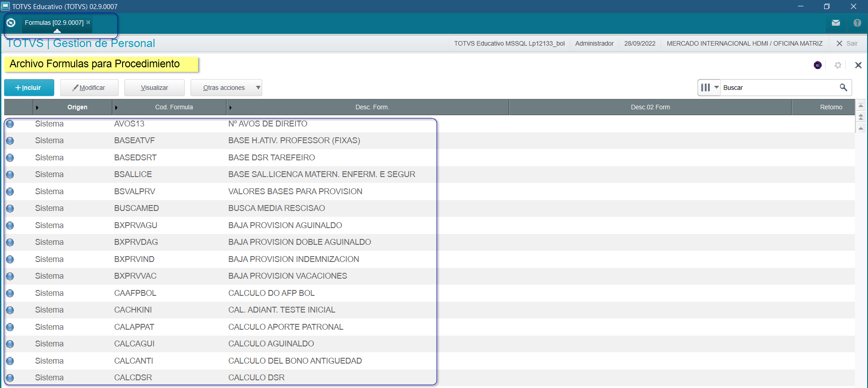Select the blue status icon for CALAPPAT
This screenshot has height=388, width=868.
10,327
